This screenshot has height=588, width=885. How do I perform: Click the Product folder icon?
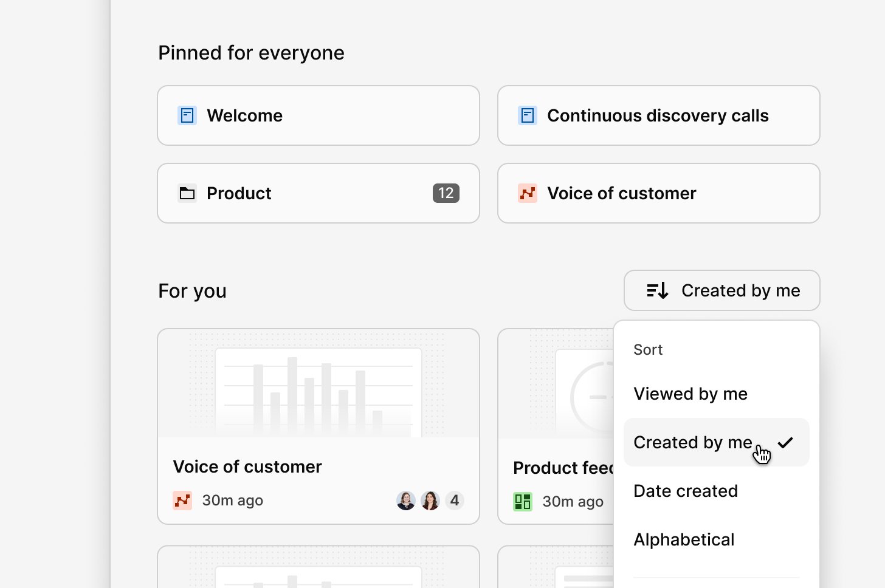[187, 193]
